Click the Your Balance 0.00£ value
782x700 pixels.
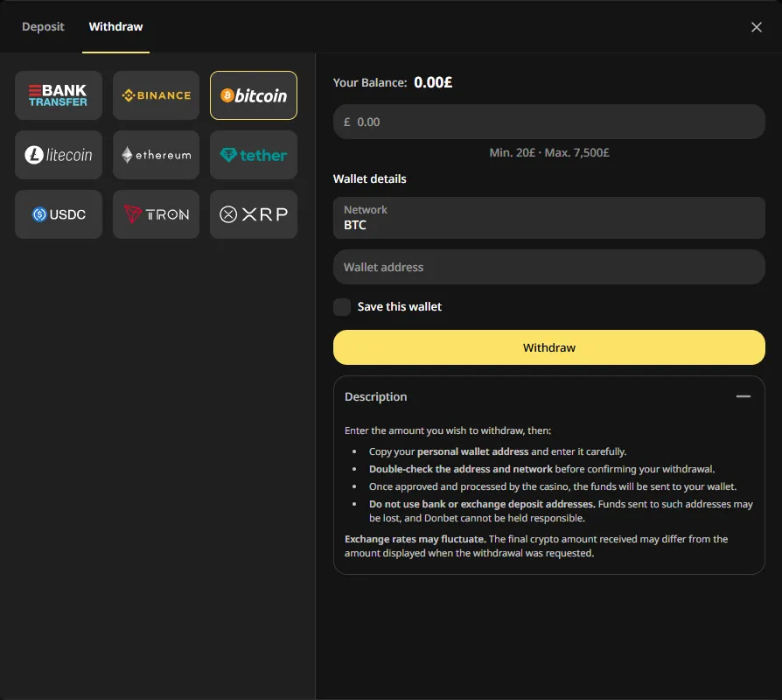click(x=433, y=82)
